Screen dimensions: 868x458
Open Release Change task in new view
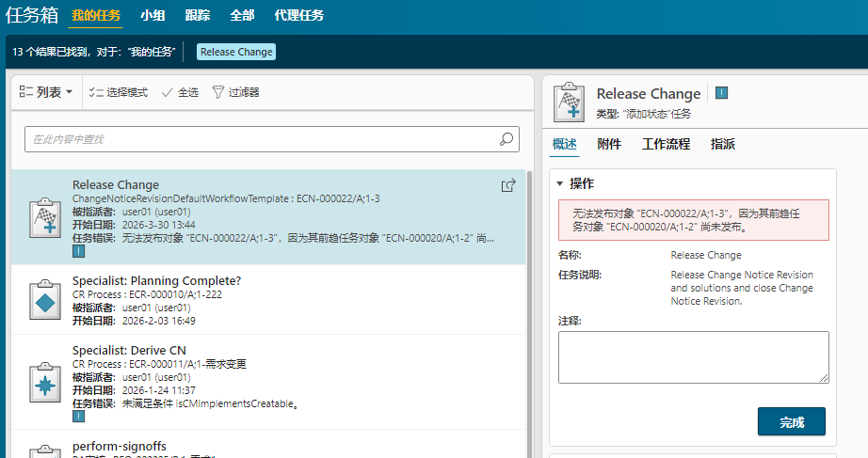pos(508,186)
